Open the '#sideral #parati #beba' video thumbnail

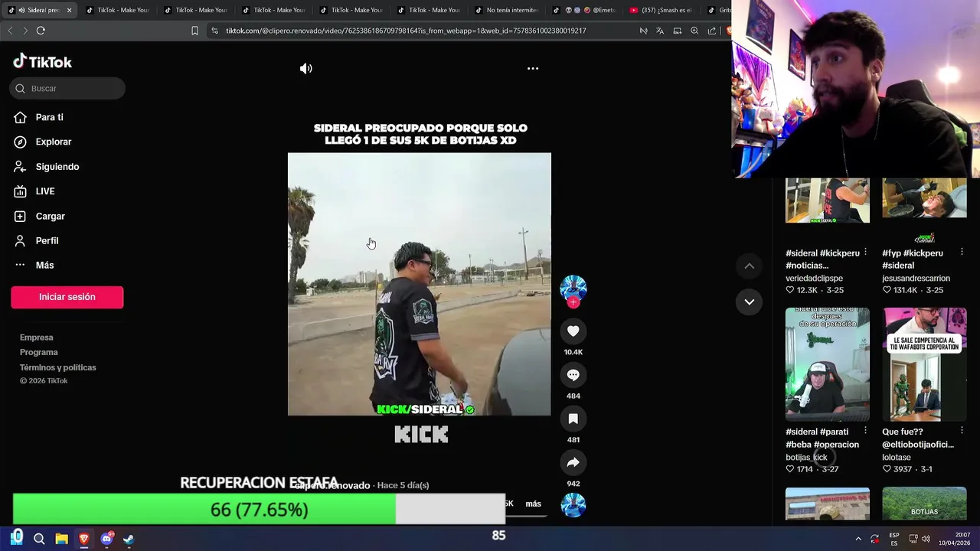pos(828,364)
